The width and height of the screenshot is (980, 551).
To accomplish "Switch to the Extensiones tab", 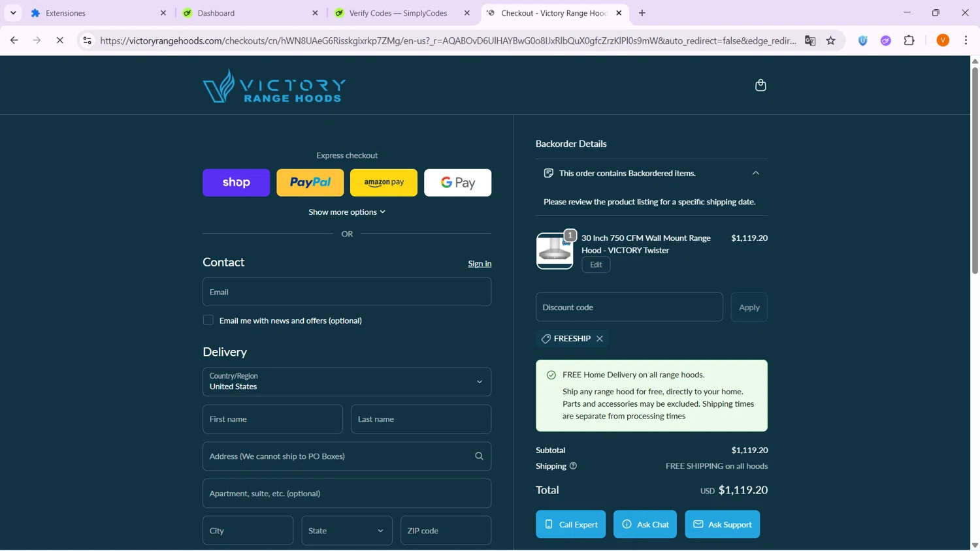I will [98, 13].
